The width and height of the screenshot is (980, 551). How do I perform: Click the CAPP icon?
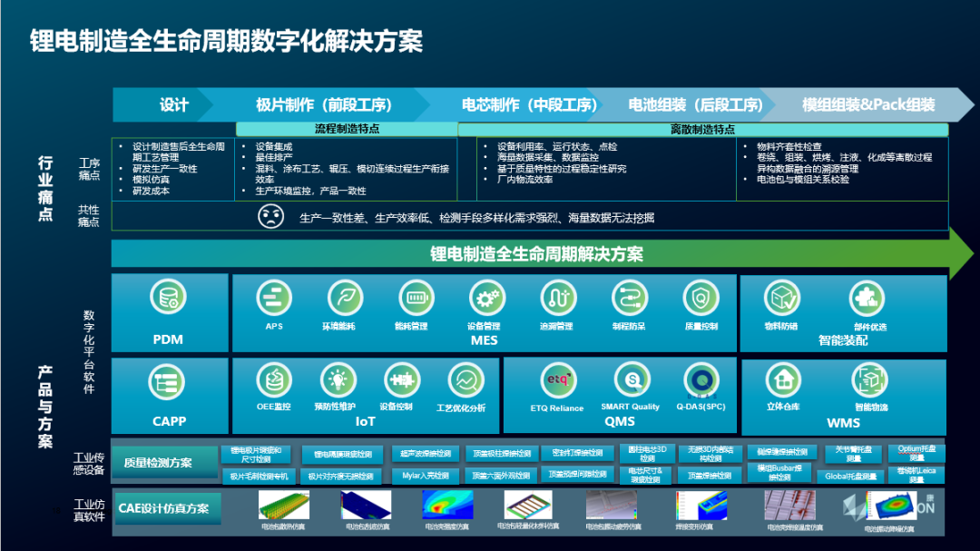pyautogui.click(x=168, y=383)
